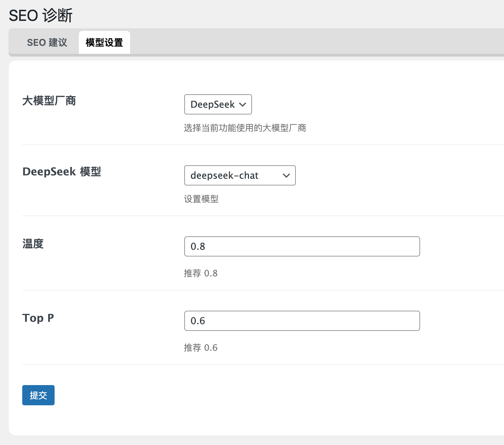Click the 大模型厂商 label
The width and height of the screenshot is (504, 445).
[49, 101]
